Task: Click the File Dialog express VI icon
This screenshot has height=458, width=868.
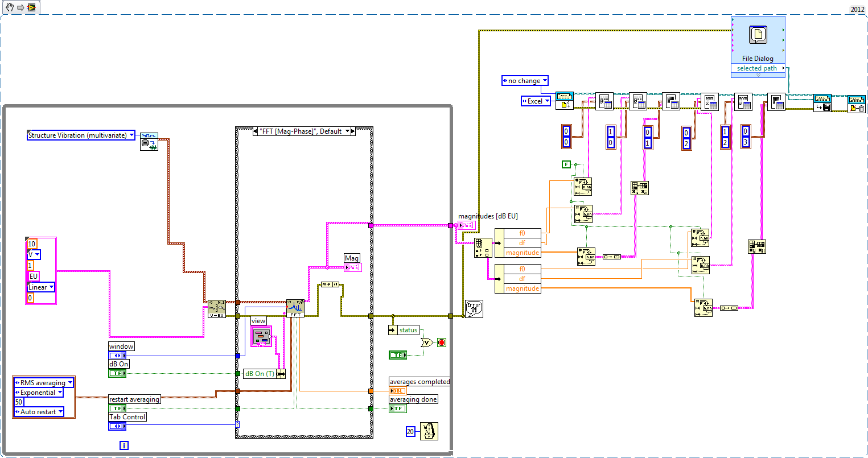Action: click(x=758, y=35)
